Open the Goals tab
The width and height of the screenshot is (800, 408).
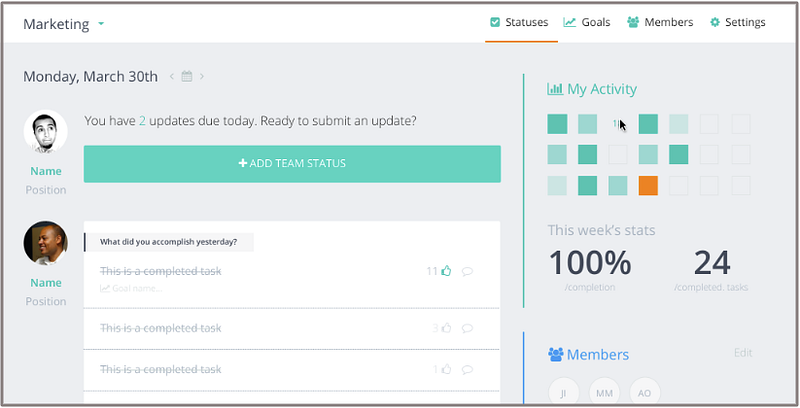(x=587, y=22)
